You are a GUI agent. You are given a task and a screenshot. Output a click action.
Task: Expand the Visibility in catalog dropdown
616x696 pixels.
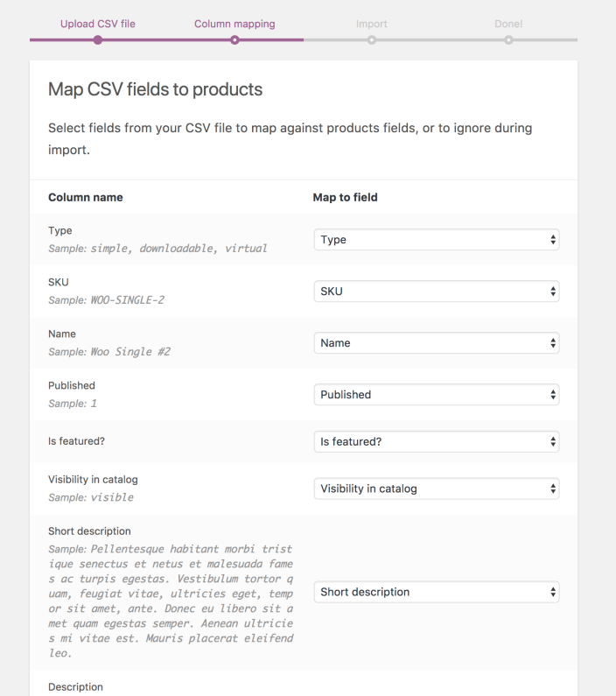point(436,489)
